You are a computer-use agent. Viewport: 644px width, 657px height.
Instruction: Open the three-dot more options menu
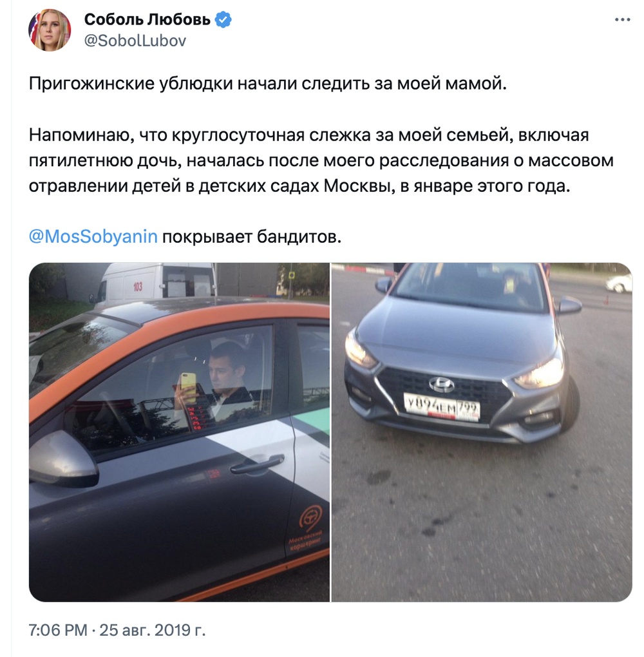pyautogui.click(x=622, y=20)
